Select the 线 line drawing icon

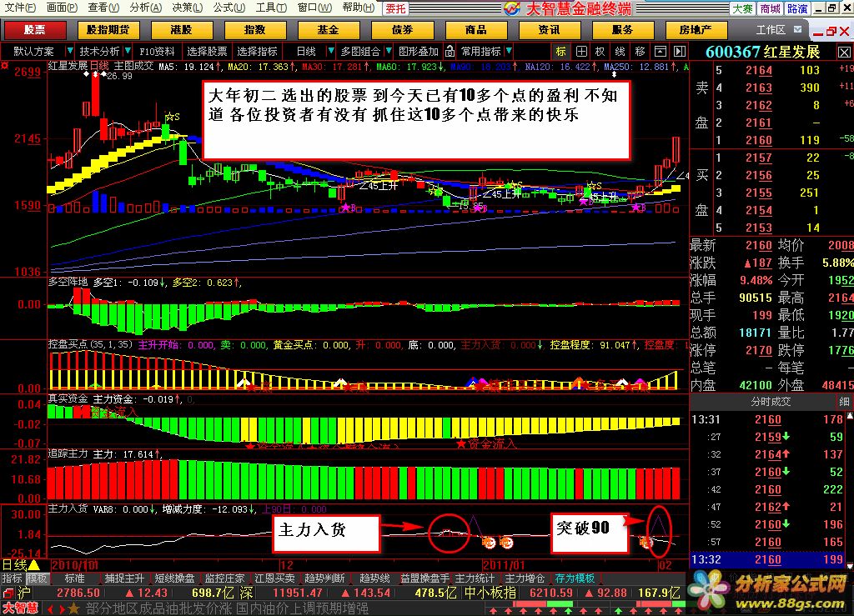tap(620, 51)
